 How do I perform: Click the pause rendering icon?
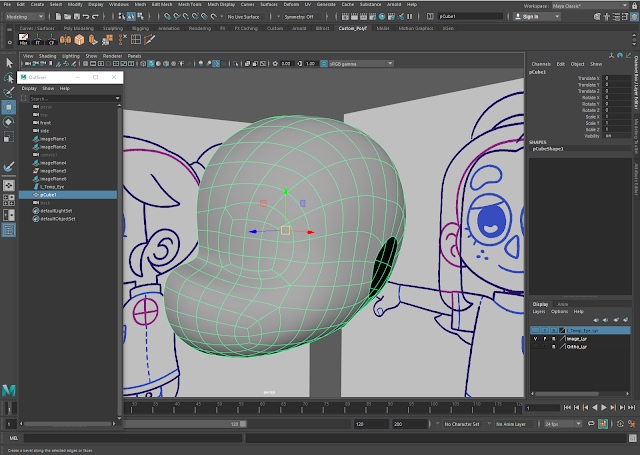tap(410, 16)
